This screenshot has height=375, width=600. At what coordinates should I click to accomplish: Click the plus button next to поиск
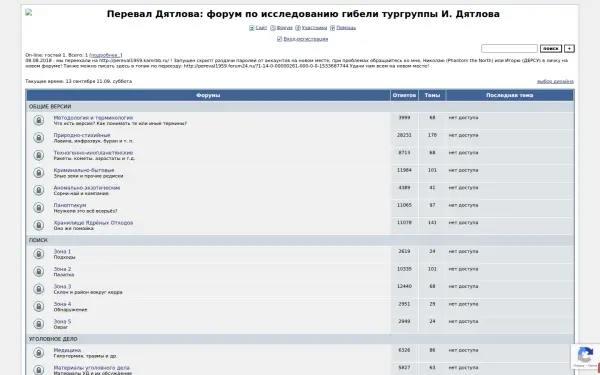[569, 49]
